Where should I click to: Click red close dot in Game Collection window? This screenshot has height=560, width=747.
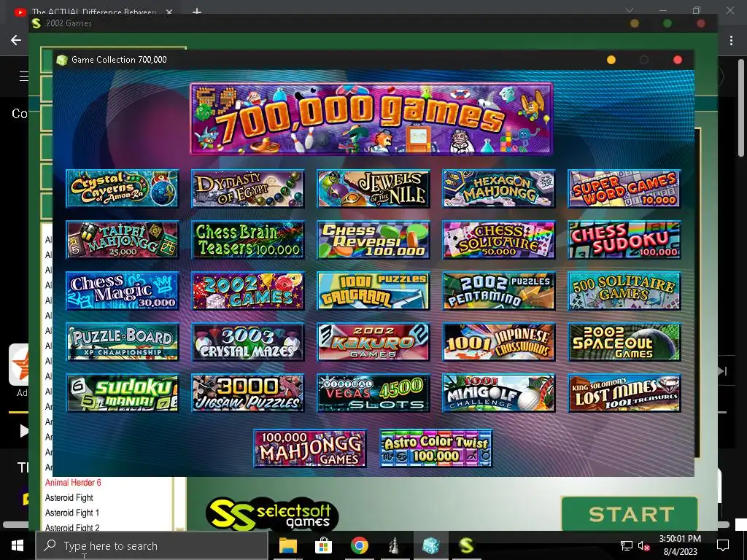point(678,60)
